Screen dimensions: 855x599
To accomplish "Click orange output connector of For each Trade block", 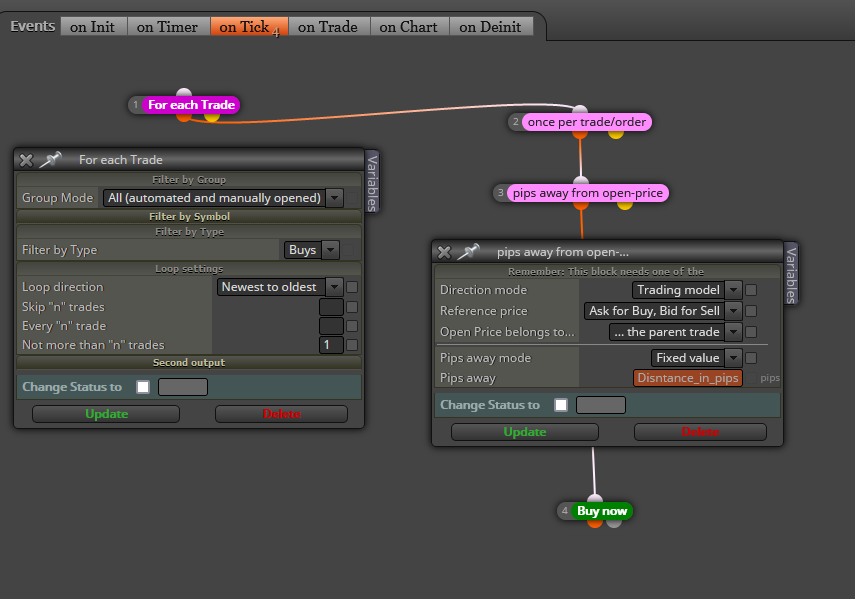I will click(184, 116).
